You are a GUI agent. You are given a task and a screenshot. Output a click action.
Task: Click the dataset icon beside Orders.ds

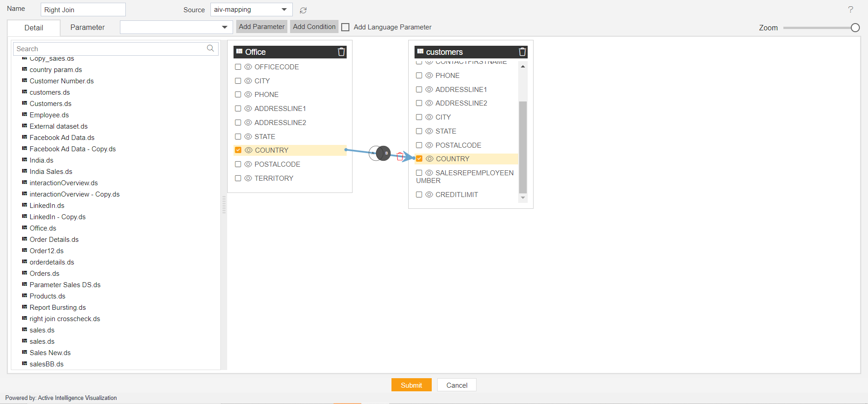24,273
